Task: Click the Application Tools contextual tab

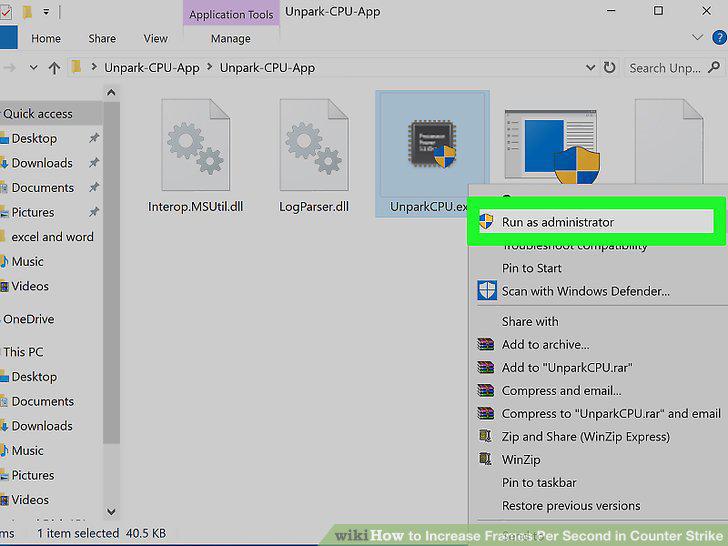Action: coord(231,14)
